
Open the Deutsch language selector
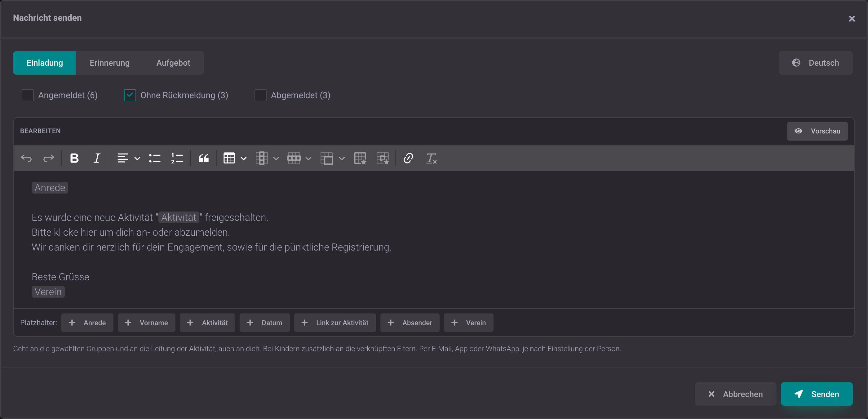(815, 63)
